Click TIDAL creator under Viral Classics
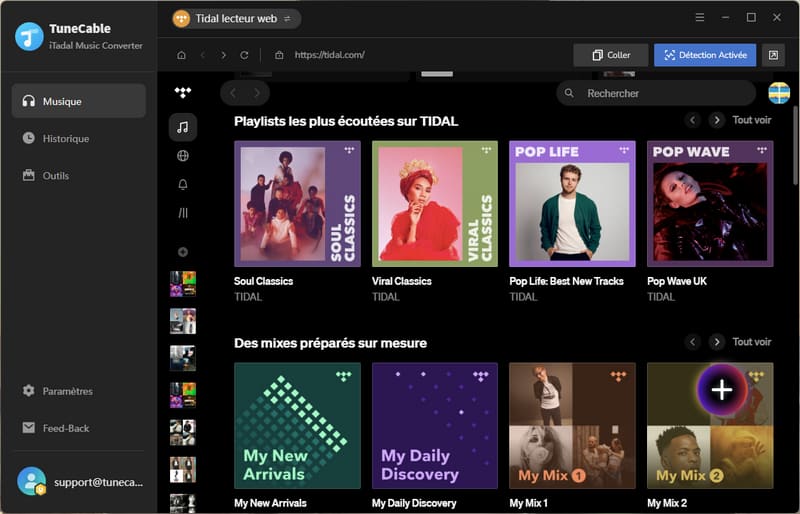This screenshot has width=800, height=514. 386,297
